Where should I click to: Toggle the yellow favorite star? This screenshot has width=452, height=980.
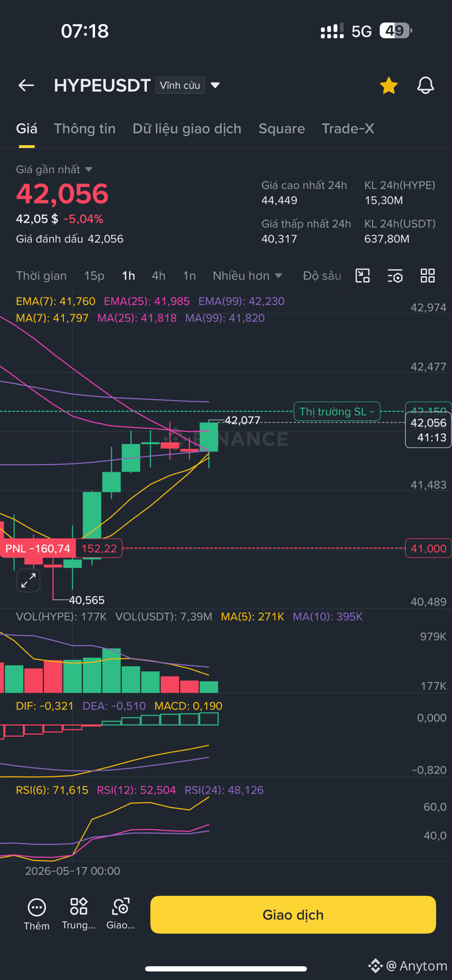pyautogui.click(x=389, y=85)
